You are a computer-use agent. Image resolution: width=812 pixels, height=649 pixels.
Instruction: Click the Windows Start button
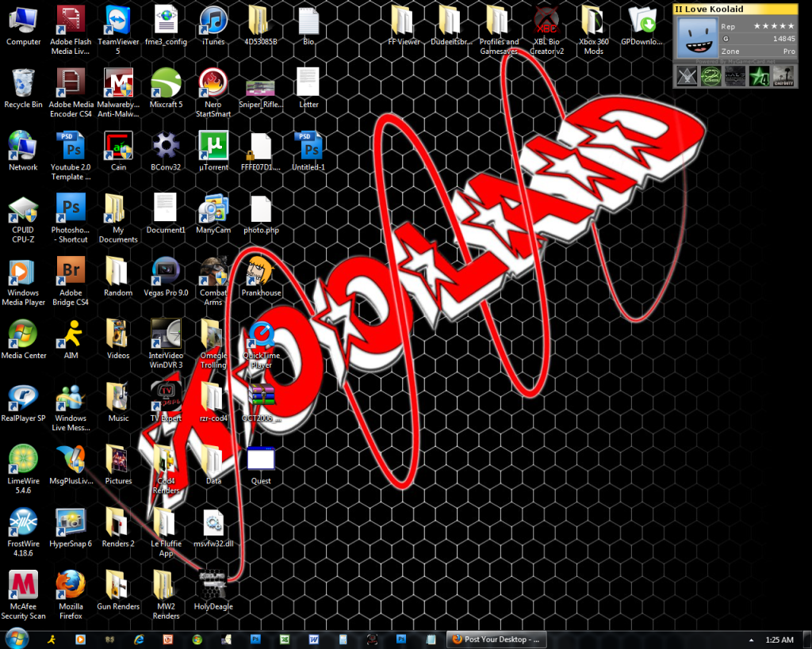point(17,639)
